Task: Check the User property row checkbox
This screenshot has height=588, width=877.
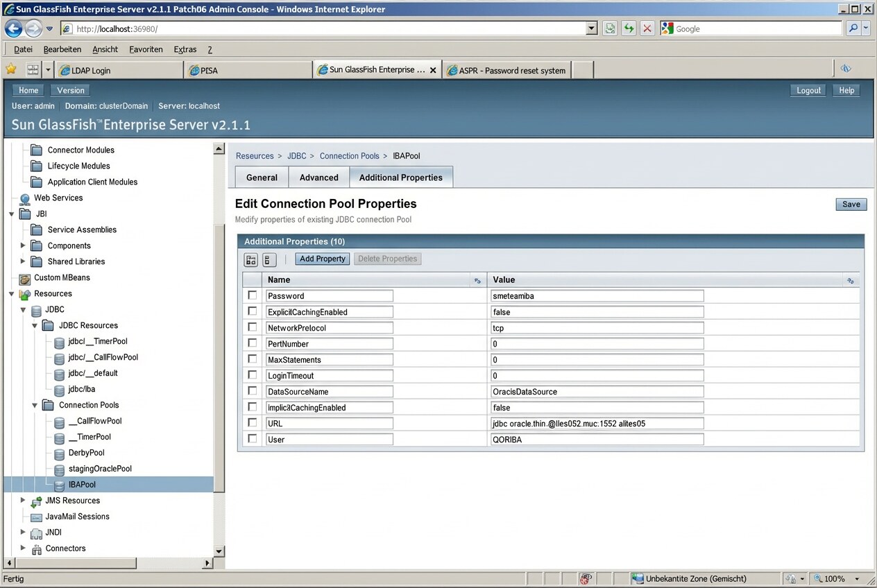Action: (253, 439)
